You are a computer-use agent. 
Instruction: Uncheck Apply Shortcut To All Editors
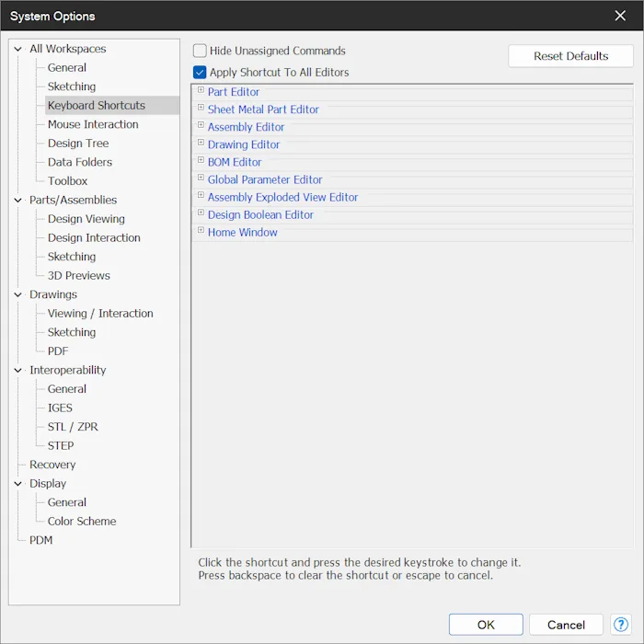coord(200,73)
